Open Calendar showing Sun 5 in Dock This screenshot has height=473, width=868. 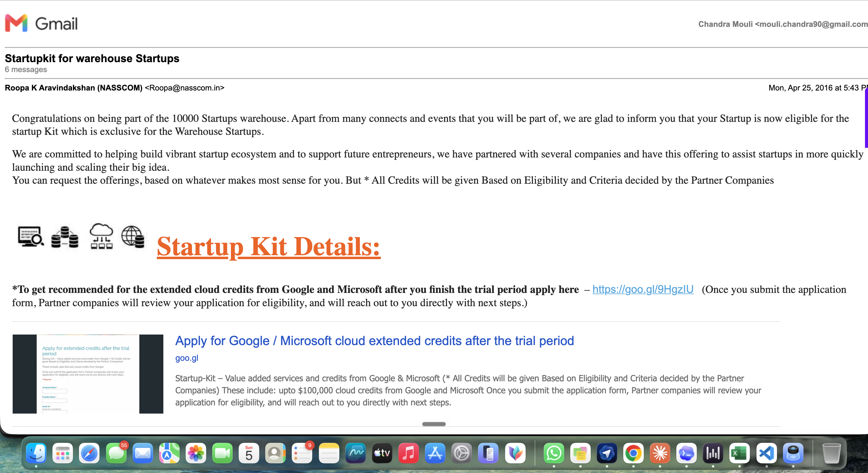click(x=249, y=453)
